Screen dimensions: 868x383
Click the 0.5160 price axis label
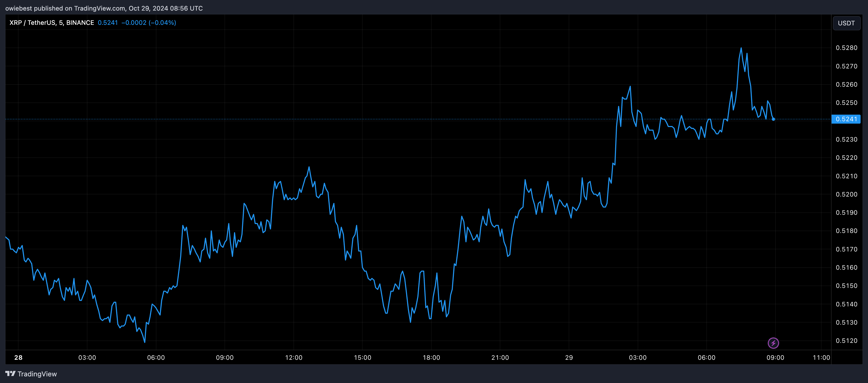coord(846,268)
